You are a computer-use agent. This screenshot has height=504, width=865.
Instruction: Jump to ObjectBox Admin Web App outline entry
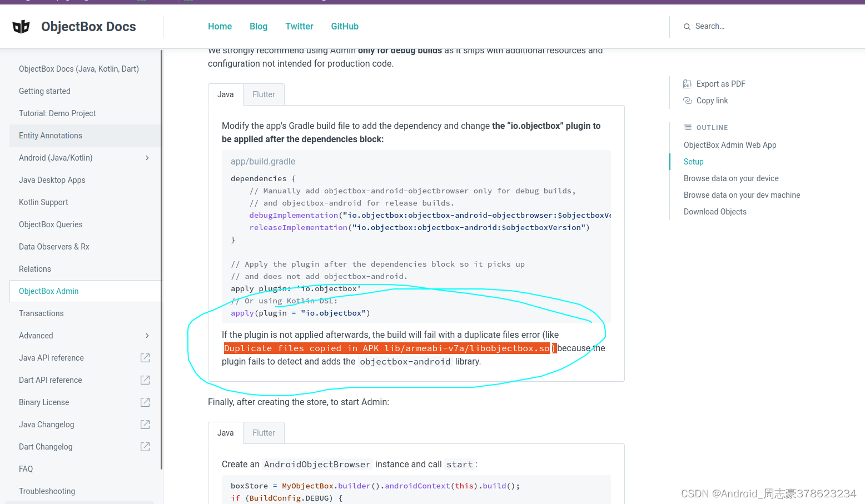(x=730, y=145)
